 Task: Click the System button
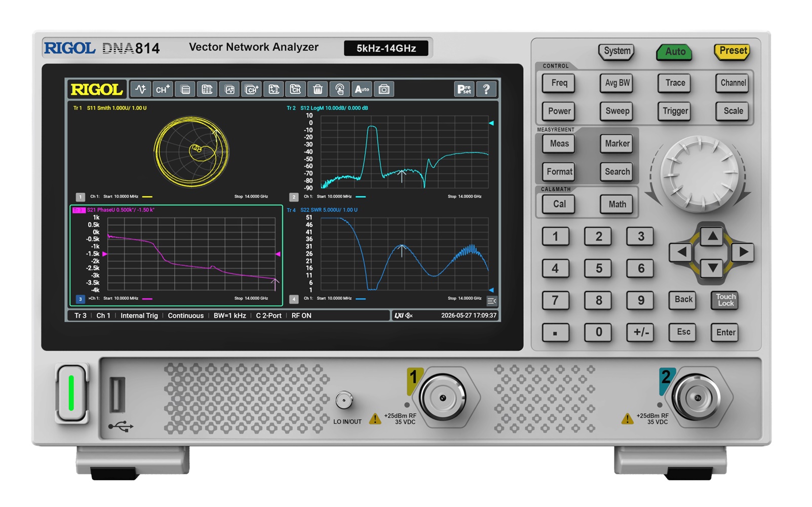(x=617, y=51)
